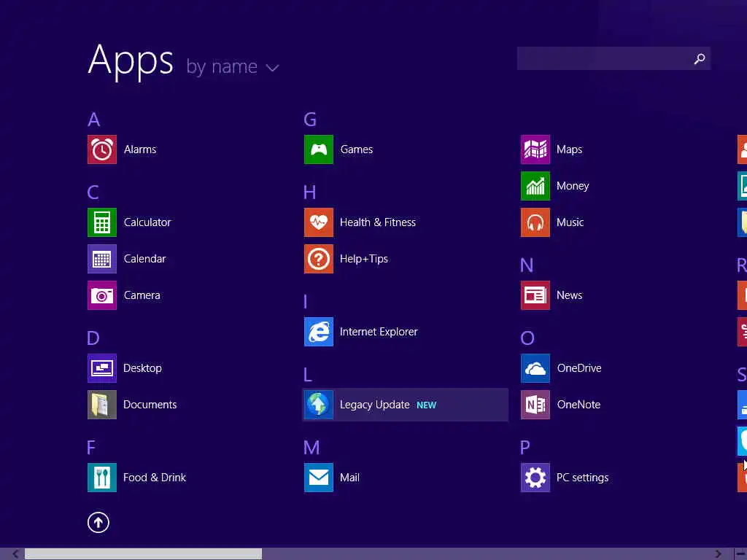The width and height of the screenshot is (747, 560).
Task: Click the 'Food & Drink' label
Action: coord(155,478)
